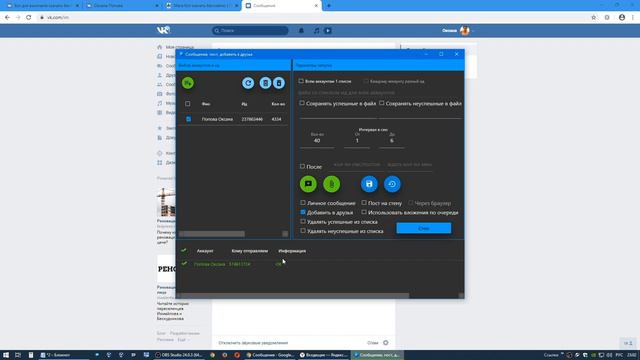
Task: Click the 'Кому отправляем' column header in the log
Action: [250, 251]
